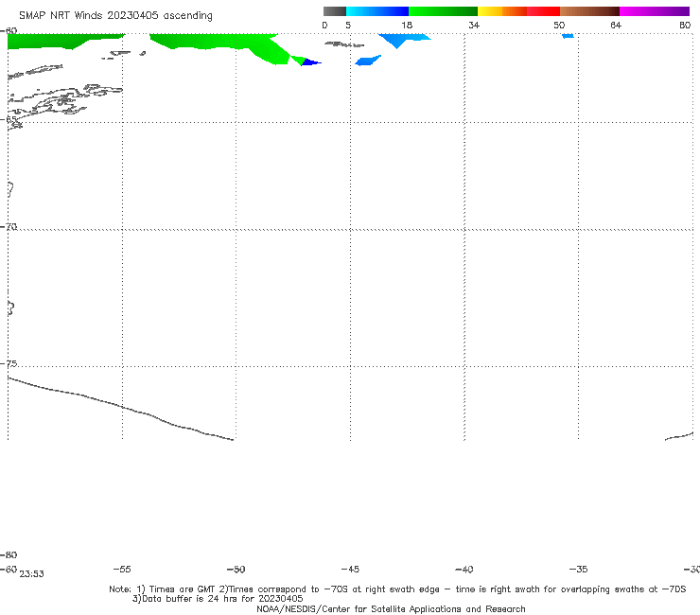Screen dimensions: 700x615
Task: Click the dark blue wind patch on the map
Action: (309, 62)
